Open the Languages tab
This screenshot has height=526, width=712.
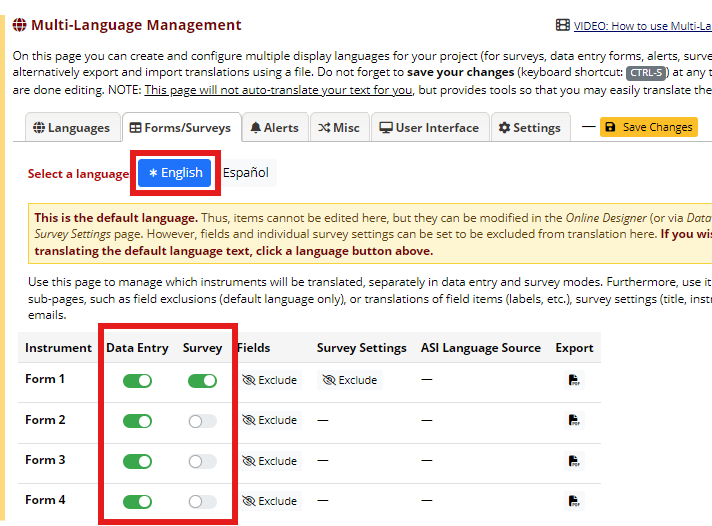(x=72, y=128)
